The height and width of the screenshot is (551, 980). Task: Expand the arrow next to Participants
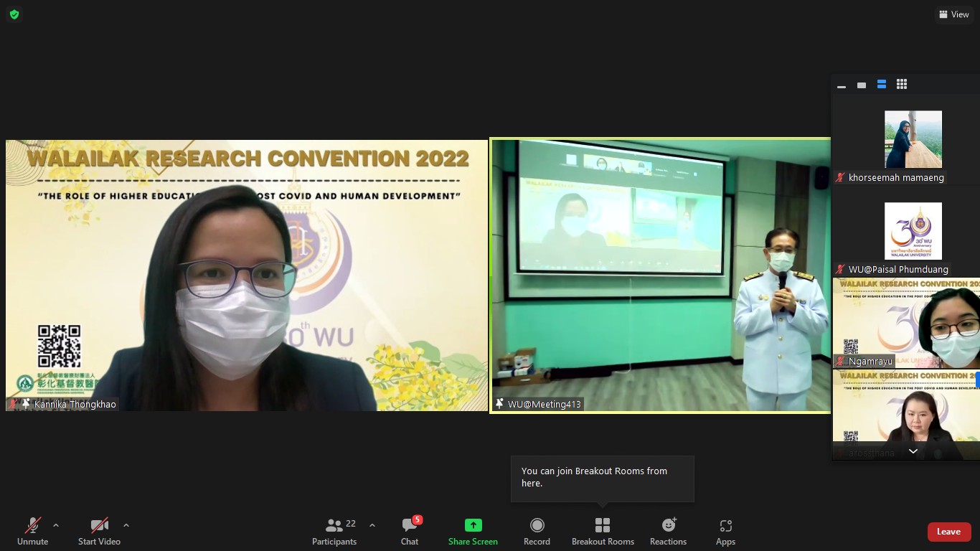372,525
